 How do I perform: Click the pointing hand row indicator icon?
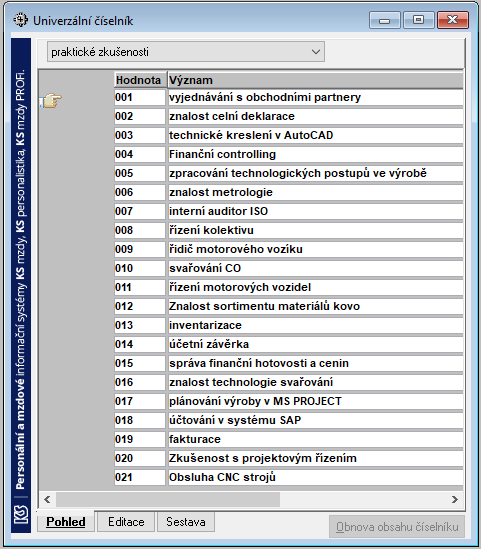pyautogui.click(x=50, y=100)
